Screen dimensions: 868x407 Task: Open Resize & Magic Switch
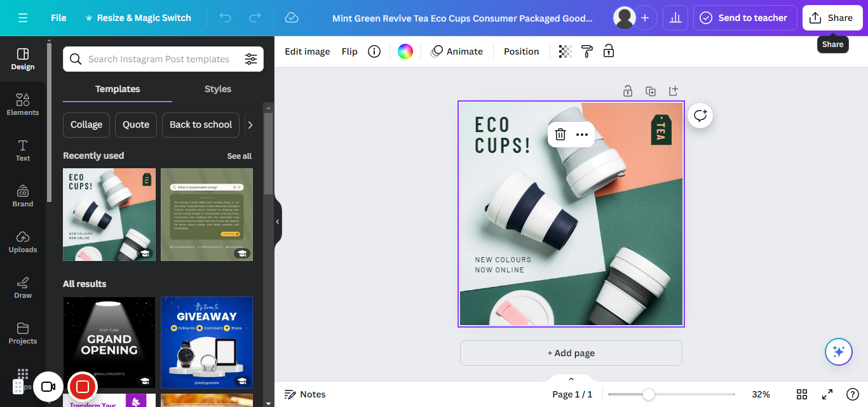coord(137,18)
